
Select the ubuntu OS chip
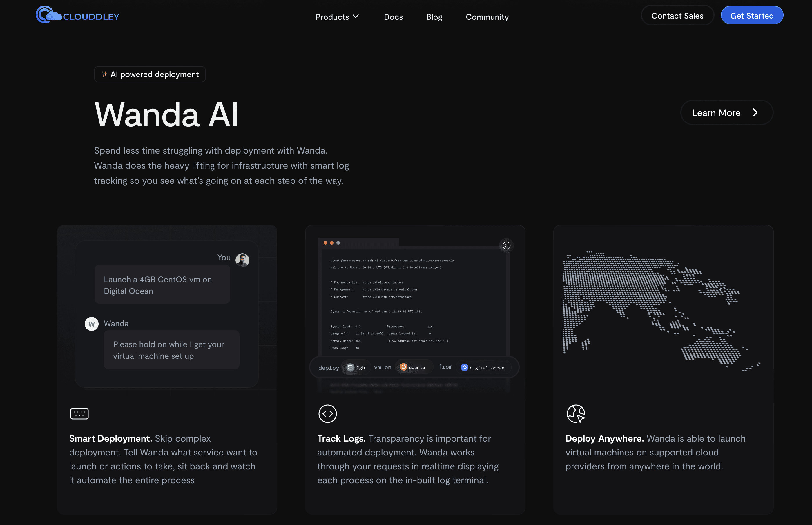412,367
